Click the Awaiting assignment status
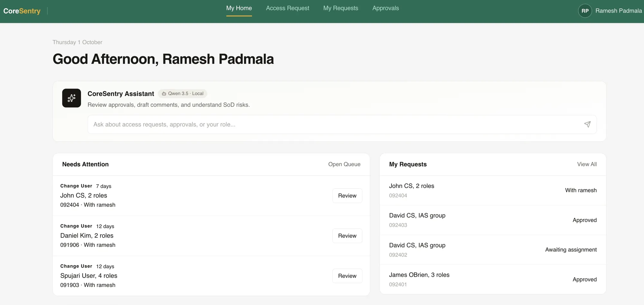Image resolution: width=644 pixels, height=305 pixels. (571, 250)
